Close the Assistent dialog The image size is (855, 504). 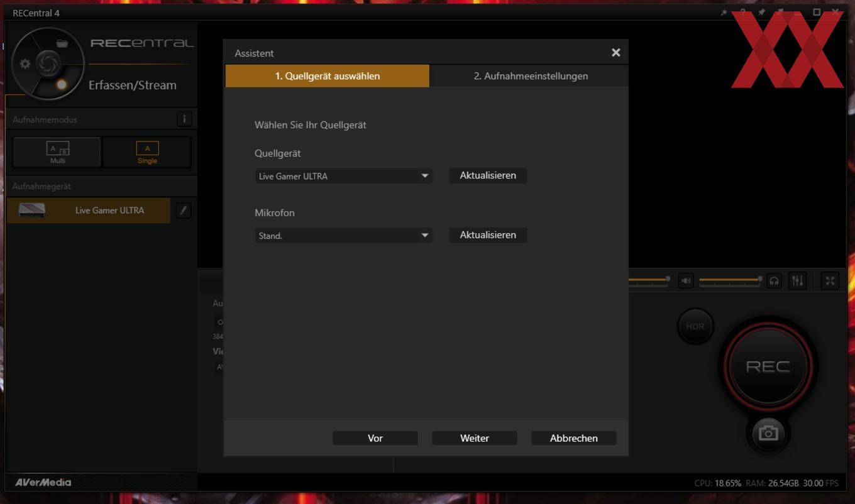tap(615, 53)
